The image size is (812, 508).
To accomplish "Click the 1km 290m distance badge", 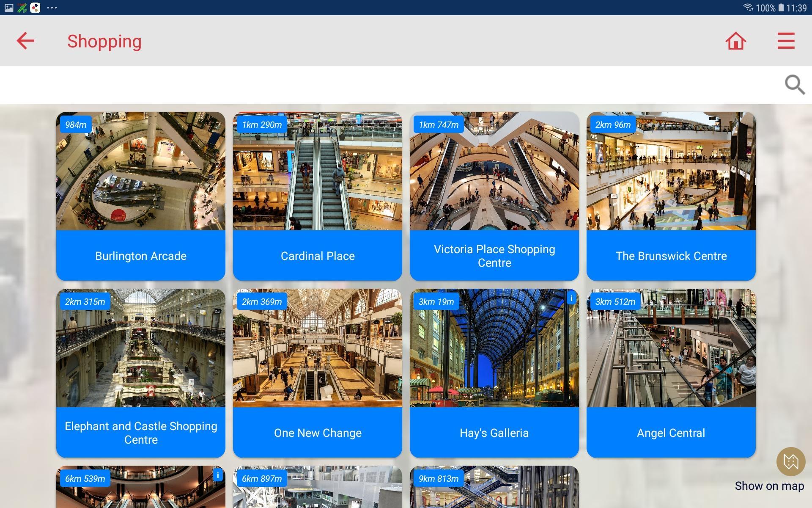I will pyautogui.click(x=262, y=125).
